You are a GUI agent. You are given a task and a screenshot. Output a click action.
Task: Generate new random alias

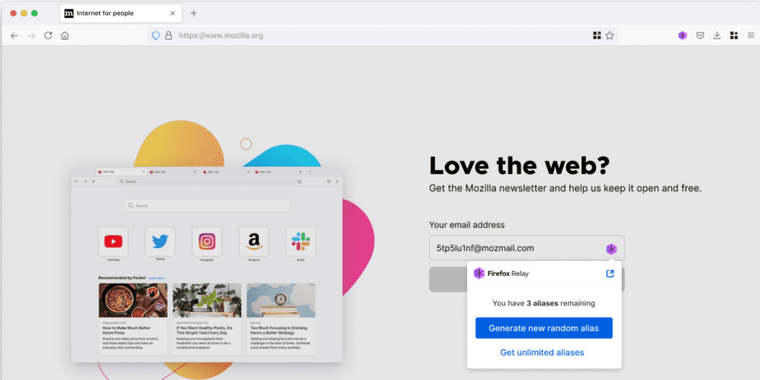[x=544, y=328]
